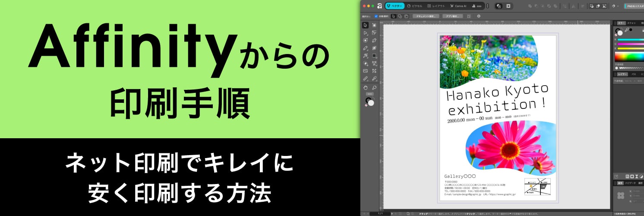The height and width of the screenshot is (216, 644).
Task: Click the page number field in status bar
Action: pyautogui.click(x=380, y=213)
